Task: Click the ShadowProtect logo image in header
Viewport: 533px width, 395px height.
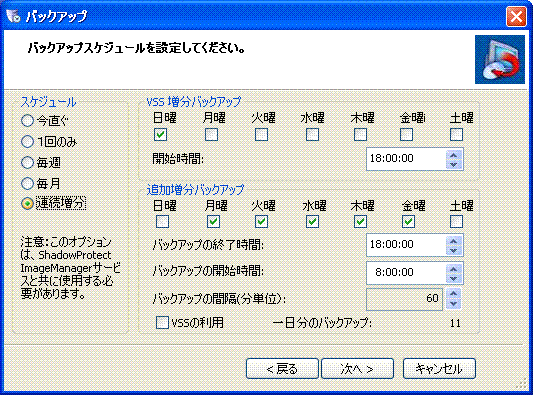Action: click(500, 59)
